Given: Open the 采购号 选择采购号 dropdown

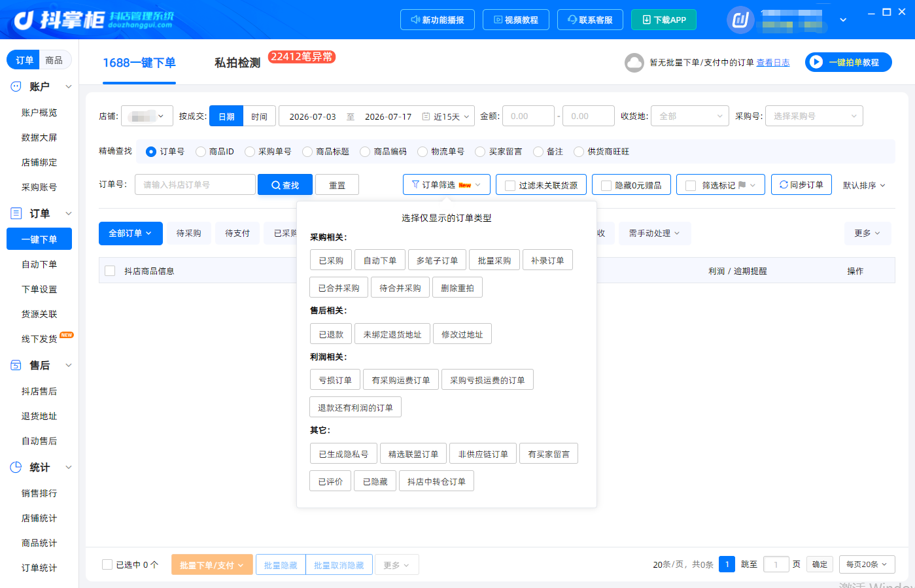Looking at the screenshot, I should point(814,116).
